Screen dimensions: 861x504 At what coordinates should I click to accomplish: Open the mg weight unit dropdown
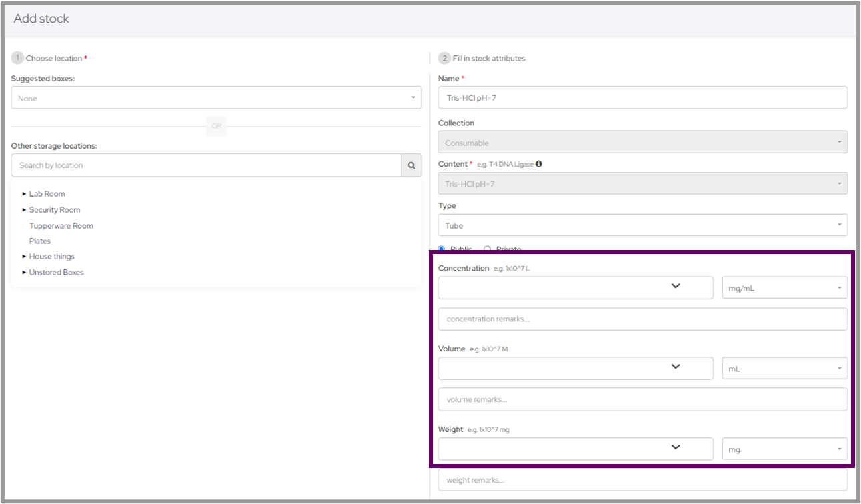[784, 449]
